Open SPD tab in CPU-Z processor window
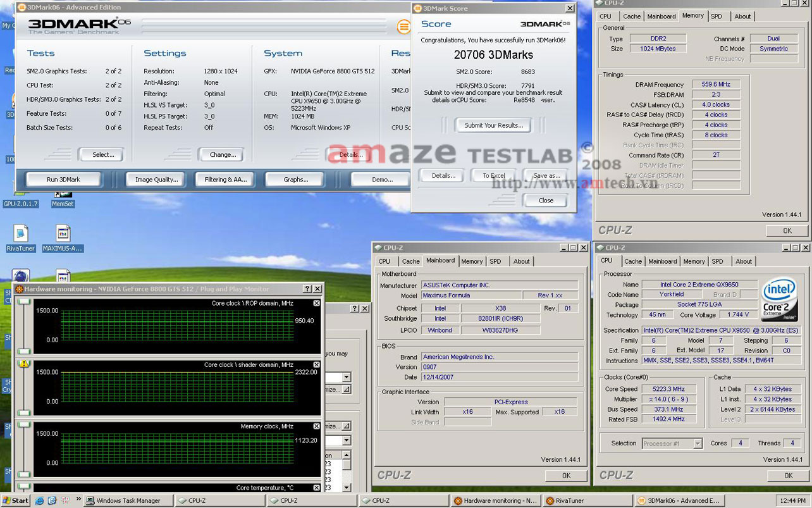The height and width of the screenshot is (508, 812). 718,261
